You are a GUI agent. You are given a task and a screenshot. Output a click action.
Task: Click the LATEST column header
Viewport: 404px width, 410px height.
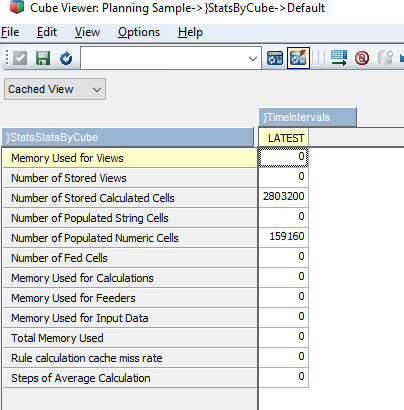pyautogui.click(x=284, y=138)
